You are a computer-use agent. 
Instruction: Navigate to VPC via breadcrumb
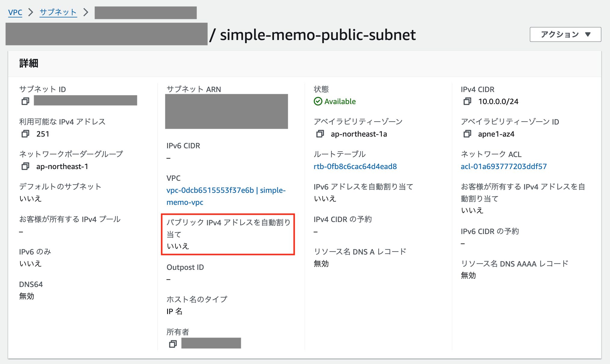15,12
